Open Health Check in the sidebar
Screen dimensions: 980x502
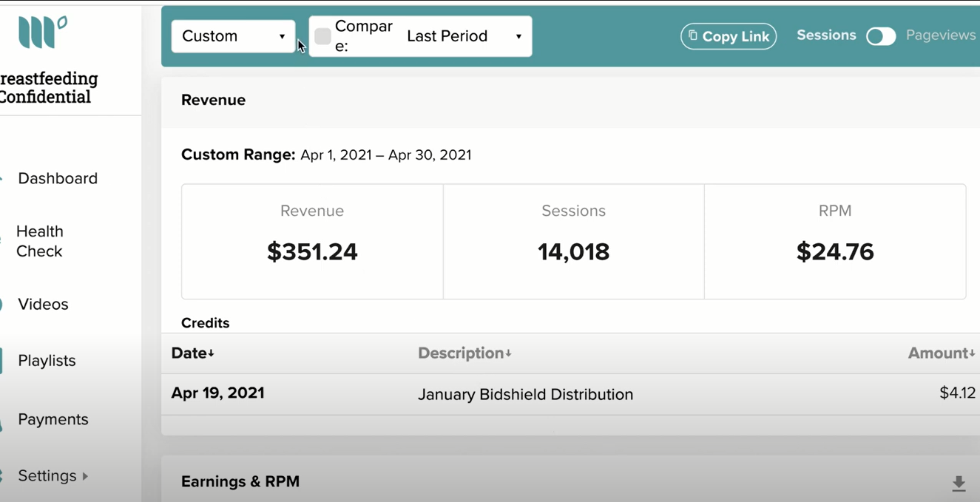pos(40,241)
